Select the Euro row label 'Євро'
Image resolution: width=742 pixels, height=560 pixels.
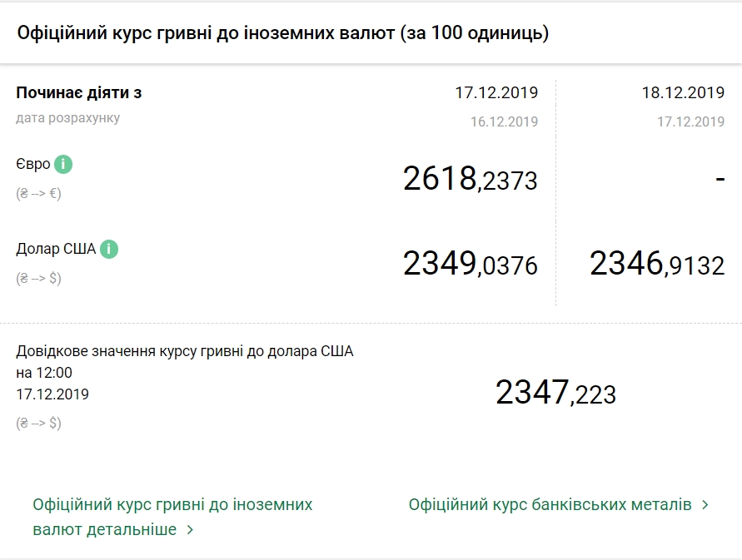pos(33,164)
